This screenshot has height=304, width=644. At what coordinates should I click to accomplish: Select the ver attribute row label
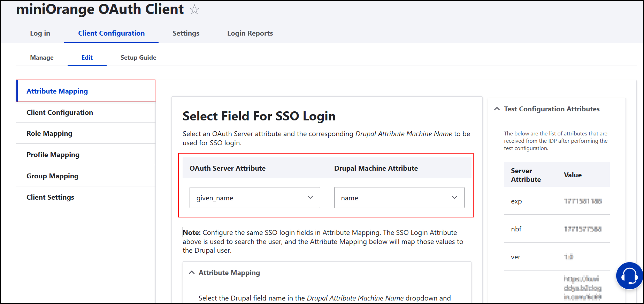pos(516,257)
